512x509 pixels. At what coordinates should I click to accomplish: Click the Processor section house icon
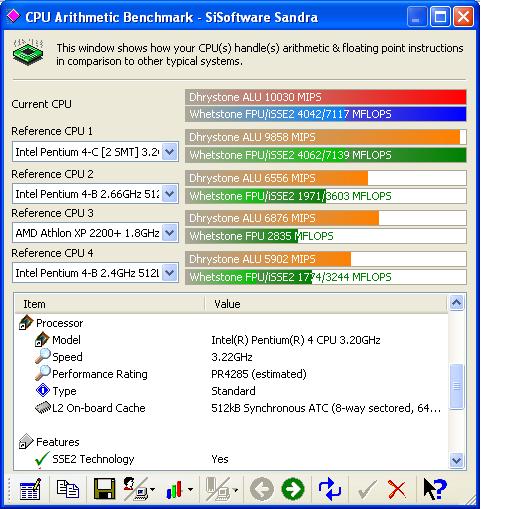26,323
